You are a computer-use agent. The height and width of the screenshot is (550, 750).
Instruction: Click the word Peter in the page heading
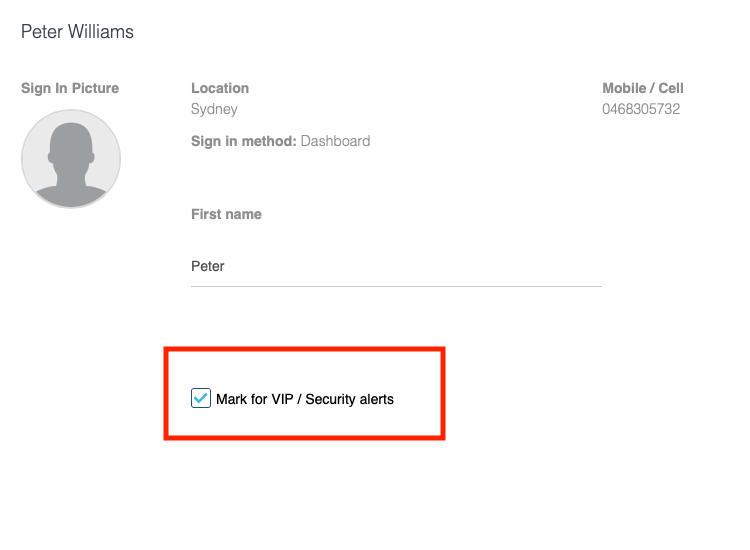(x=42, y=32)
